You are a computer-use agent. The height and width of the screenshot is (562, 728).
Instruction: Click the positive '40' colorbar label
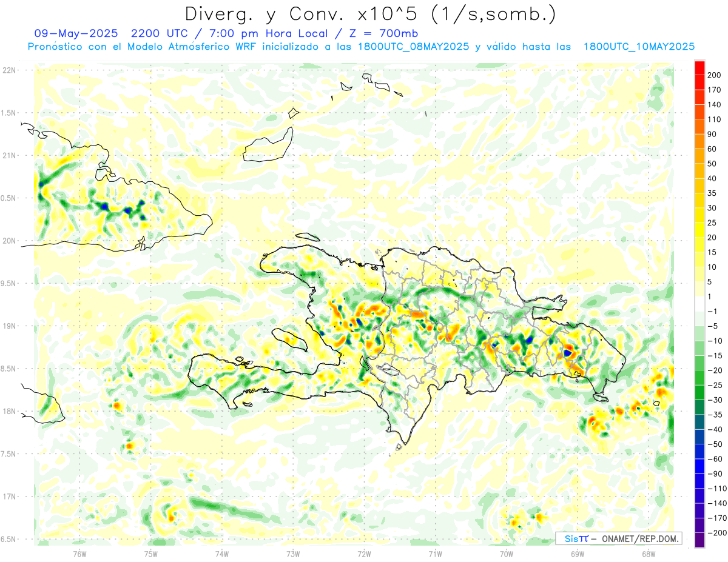(712, 178)
